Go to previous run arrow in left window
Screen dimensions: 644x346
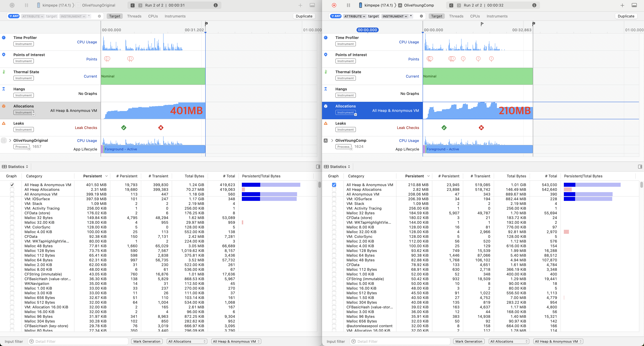(133, 5)
